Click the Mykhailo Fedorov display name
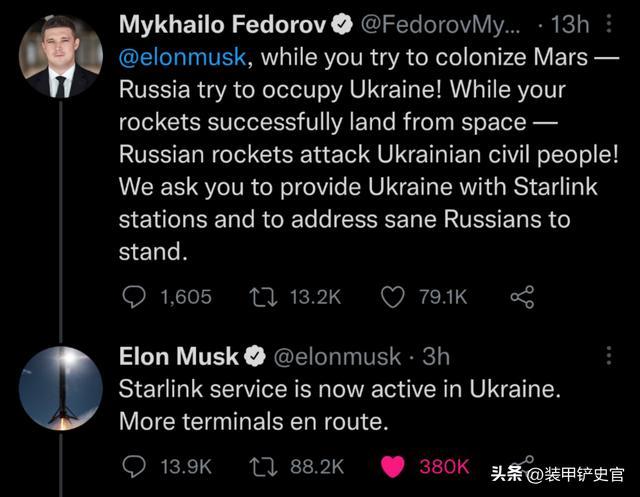 [x=223, y=24]
